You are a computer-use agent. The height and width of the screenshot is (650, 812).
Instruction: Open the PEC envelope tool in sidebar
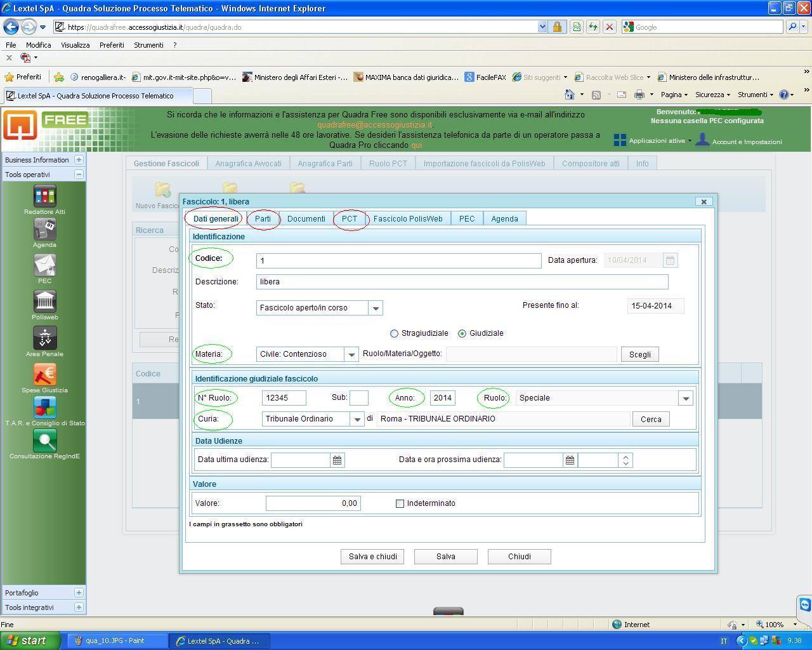[x=44, y=265]
